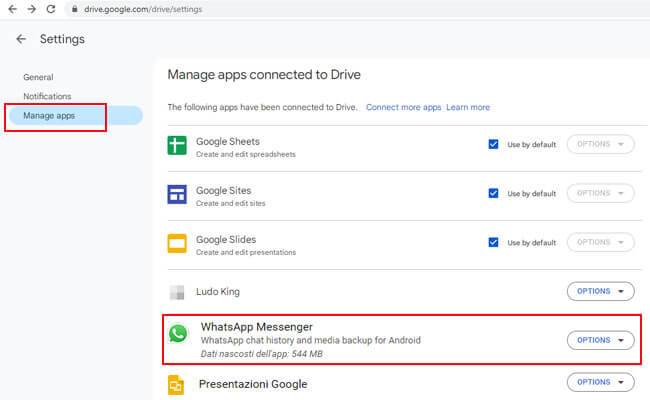Follow the Connect more apps link
The width and height of the screenshot is (650, 400).
point(403,107)
